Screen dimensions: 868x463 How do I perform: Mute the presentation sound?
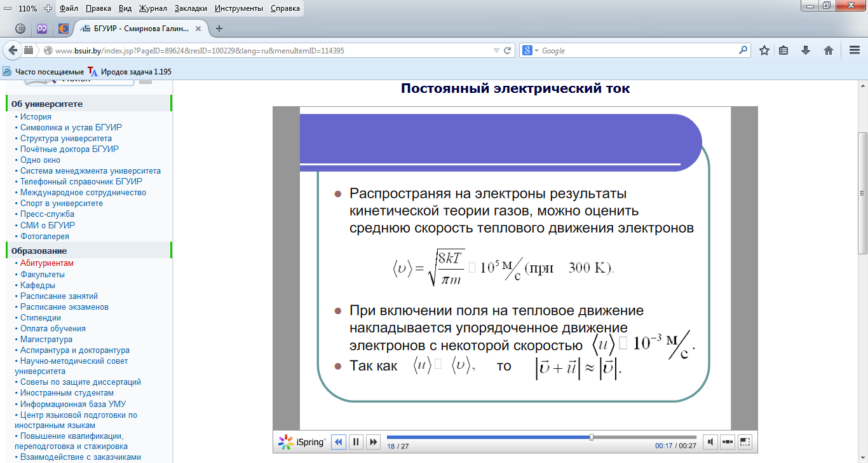(x=711, y=441)
